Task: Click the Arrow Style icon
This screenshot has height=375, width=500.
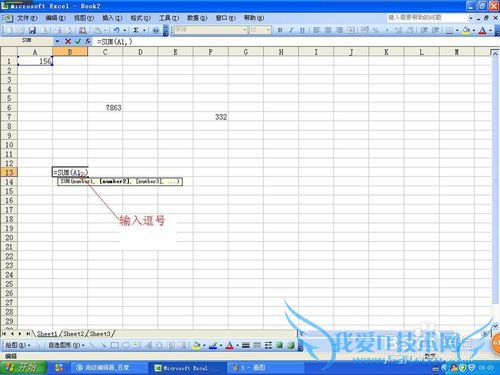Action: pyautogui.click(x=268, y=345)
